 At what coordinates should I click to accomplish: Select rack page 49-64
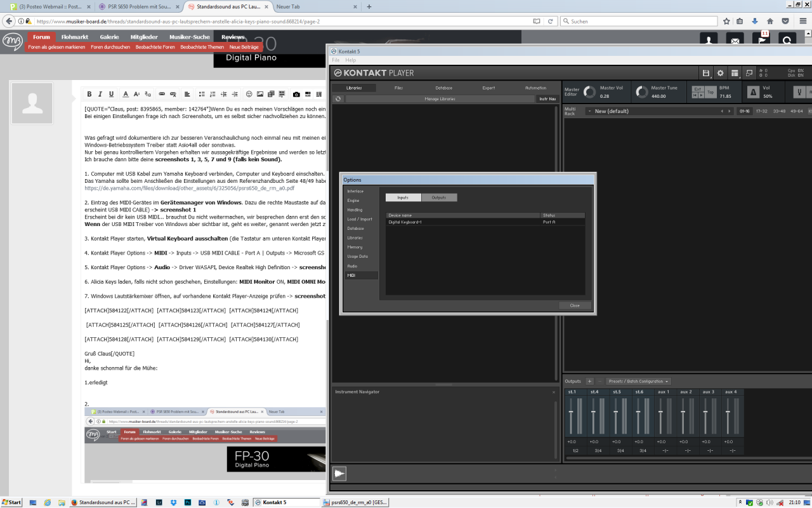pos(796,111)
